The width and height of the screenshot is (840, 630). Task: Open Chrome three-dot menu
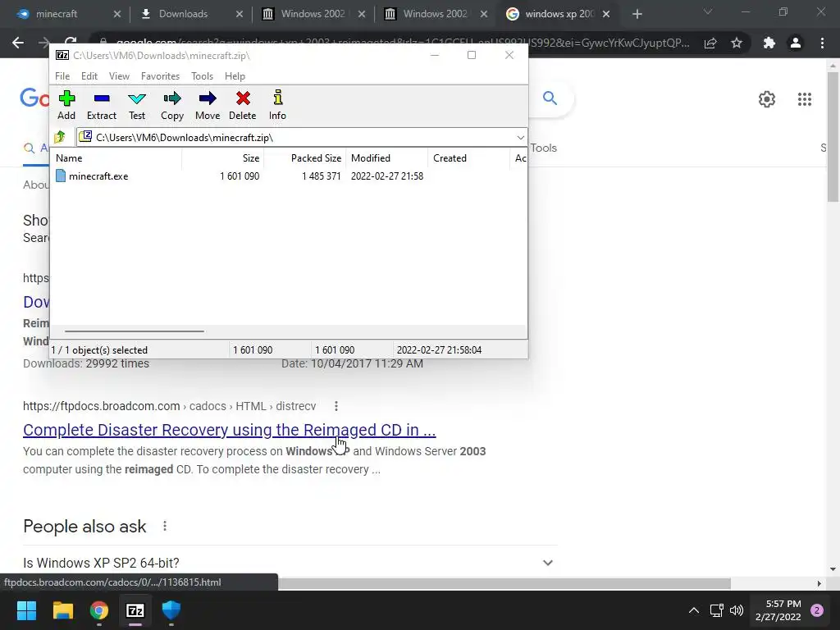822,43
